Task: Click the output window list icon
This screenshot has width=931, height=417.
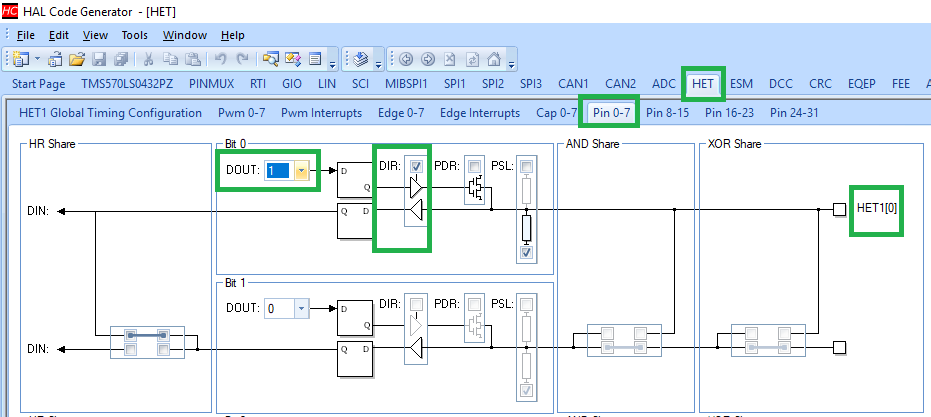Action: [315, 59]
